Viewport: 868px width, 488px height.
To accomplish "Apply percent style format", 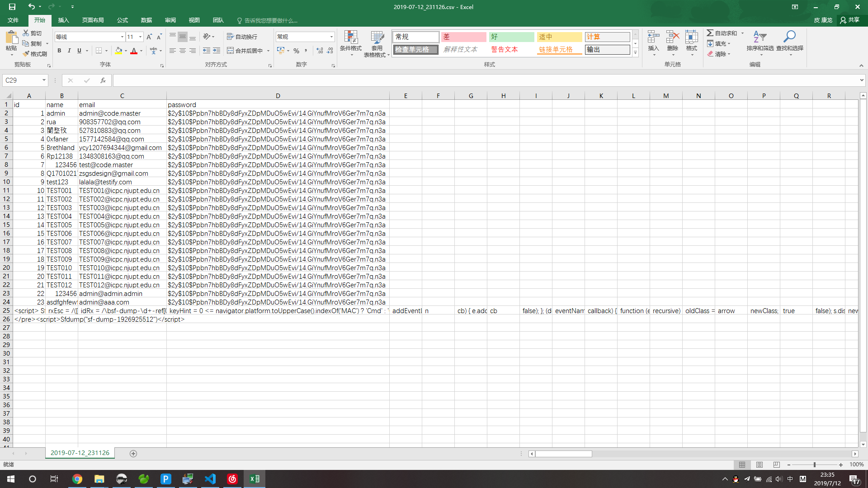I will click(x=296, y=51).
